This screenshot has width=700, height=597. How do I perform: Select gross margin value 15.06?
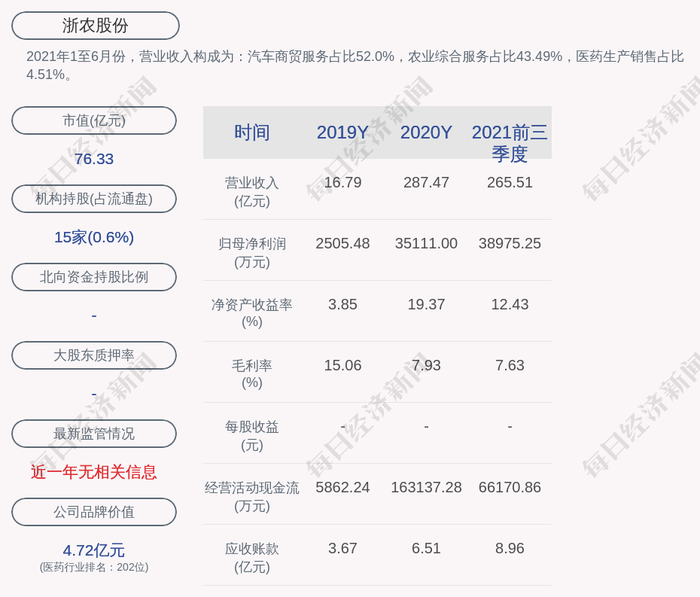[x=342, y=365]
